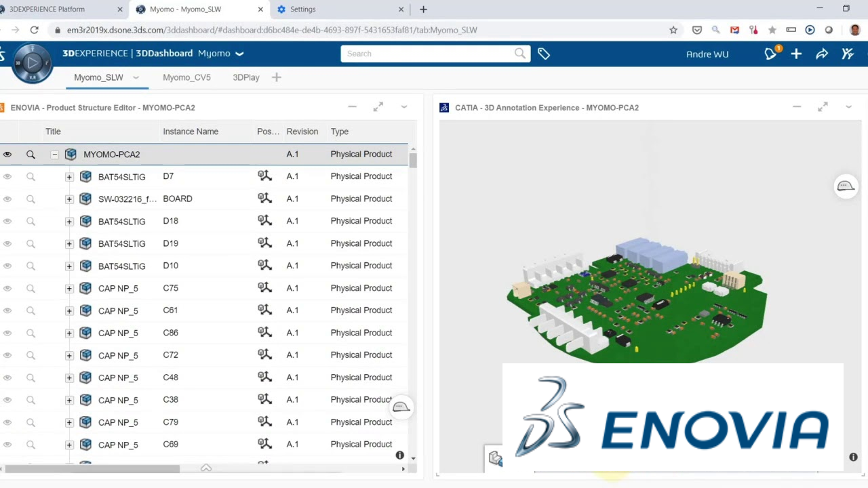Toggle visibility of BOARD instance
The width and height of the screenshot is (868, 488).
(7, 199)
